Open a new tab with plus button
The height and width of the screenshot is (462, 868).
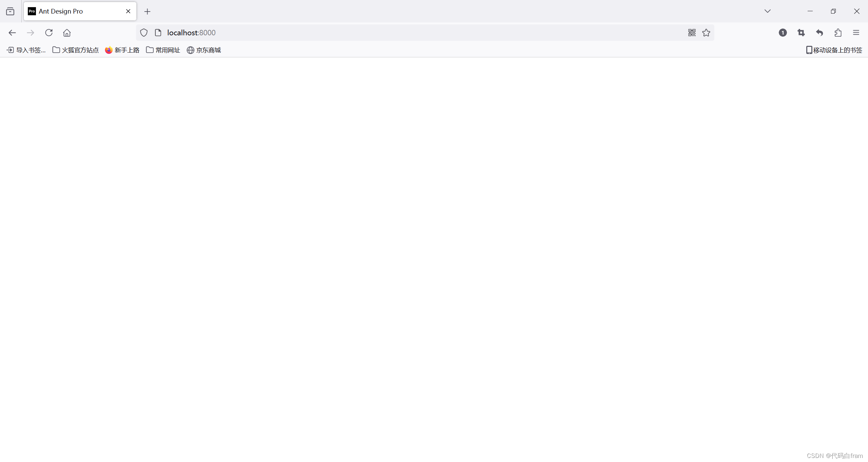147,12
